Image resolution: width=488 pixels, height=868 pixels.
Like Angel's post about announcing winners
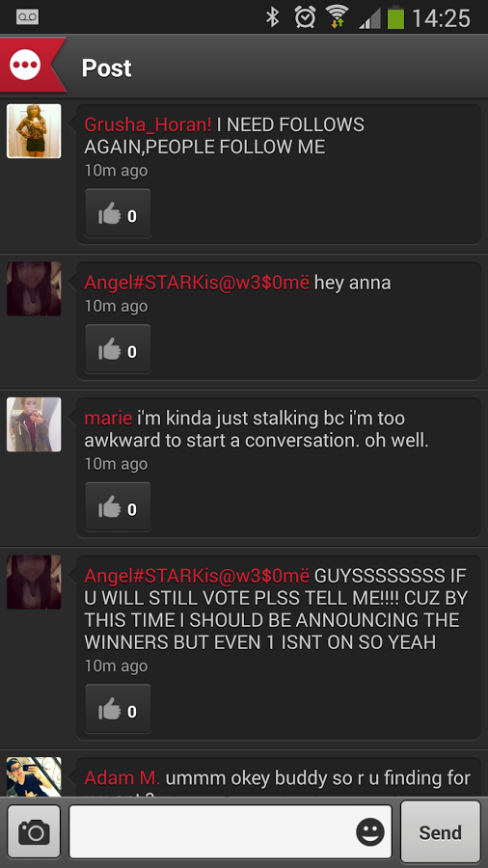coord(118,709)
